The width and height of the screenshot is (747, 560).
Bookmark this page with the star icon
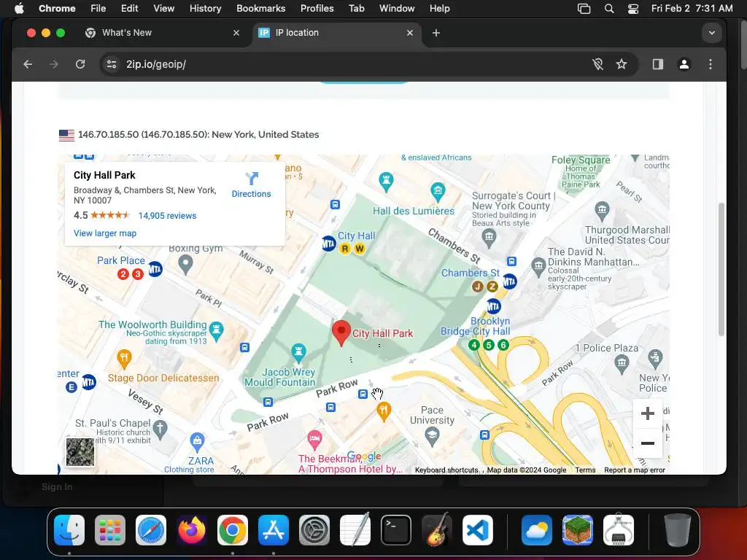click(x=622, y=64)
